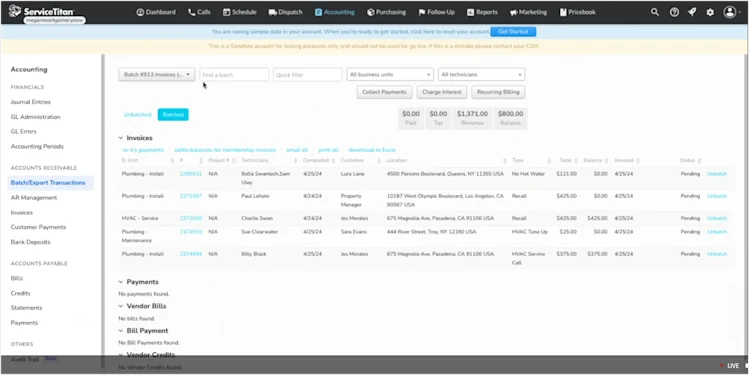Image resolution: width=749 pixels, height=375 pixels.
Task: Open invoice number 2374949
Action: point(191,254)
